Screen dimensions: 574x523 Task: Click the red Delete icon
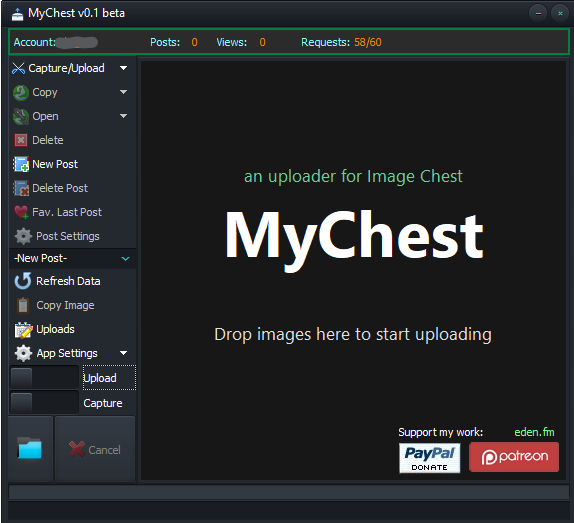(21, 140)
